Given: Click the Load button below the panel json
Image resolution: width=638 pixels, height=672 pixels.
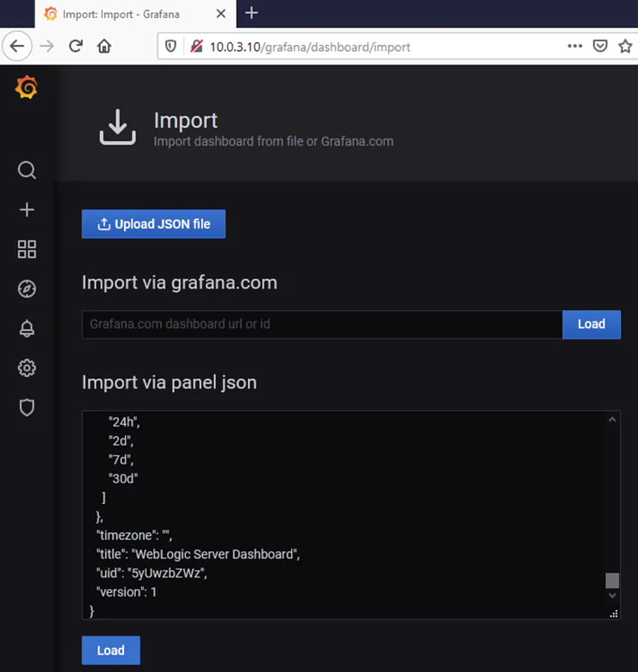Looking at the screenshot, I should click(111, 650).
